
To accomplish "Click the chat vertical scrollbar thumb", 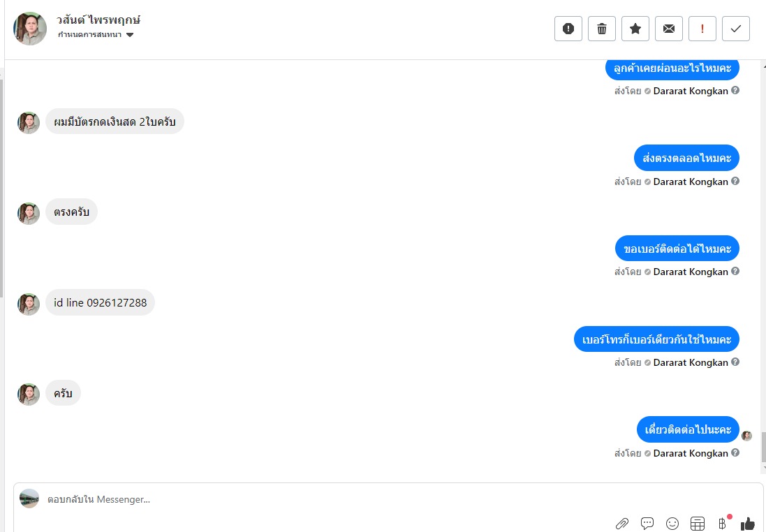I will pyautogui.click(x=764, y=447).
